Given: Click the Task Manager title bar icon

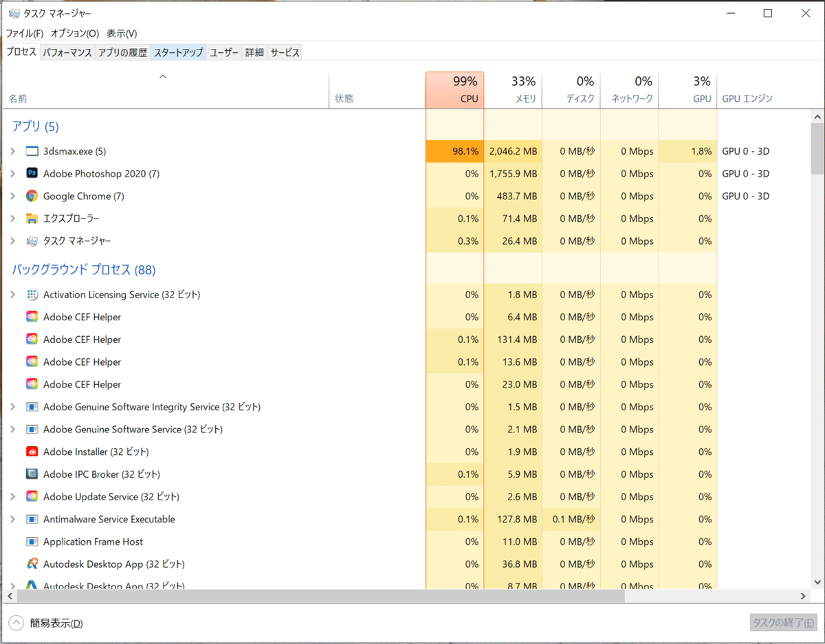Looking at the screenshot, I should point(14,13).
